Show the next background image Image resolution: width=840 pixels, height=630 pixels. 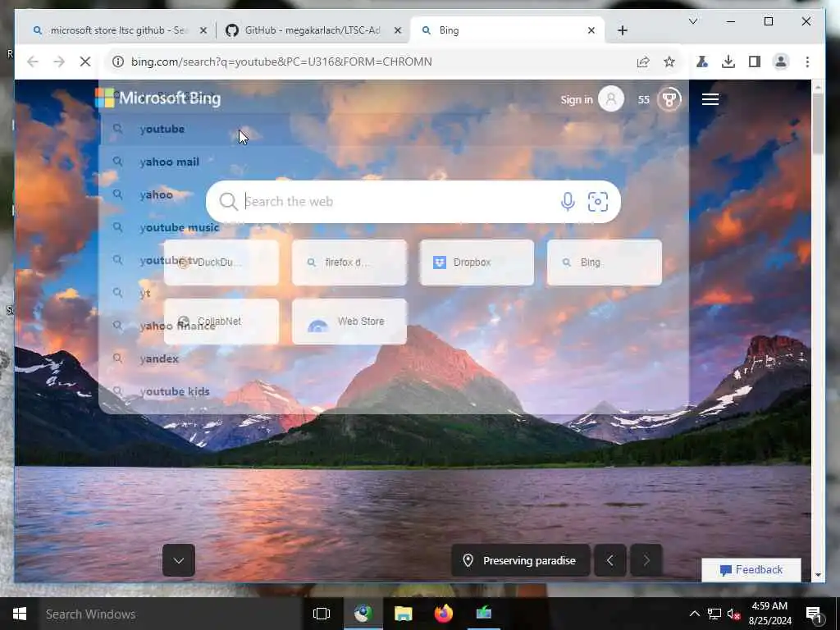point(646,560)
